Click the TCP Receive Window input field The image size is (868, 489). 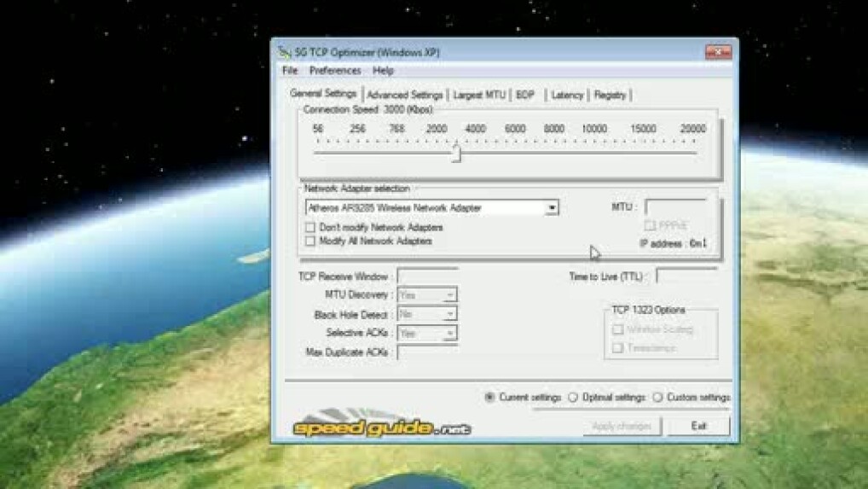(427, 277)
